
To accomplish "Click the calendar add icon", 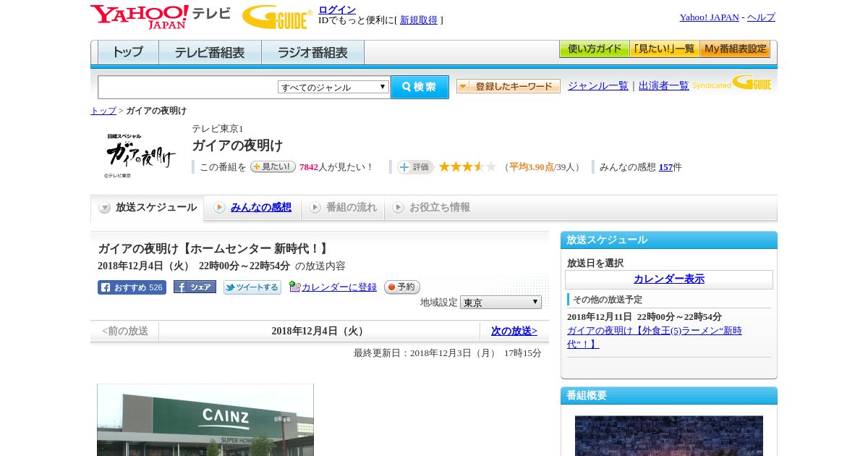I will [294, 287].
